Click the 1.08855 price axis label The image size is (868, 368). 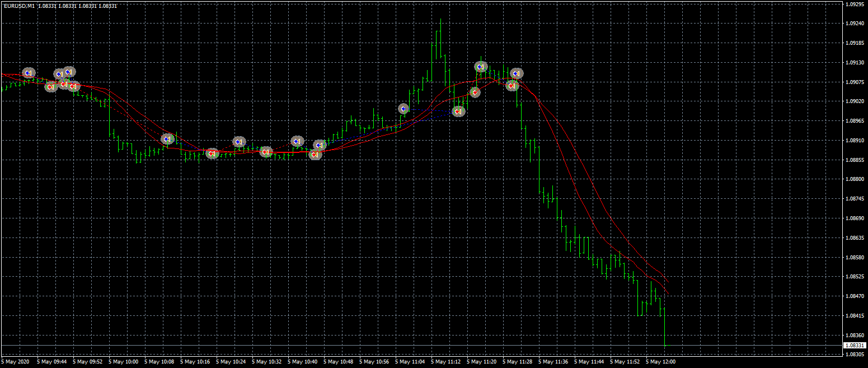855,160
